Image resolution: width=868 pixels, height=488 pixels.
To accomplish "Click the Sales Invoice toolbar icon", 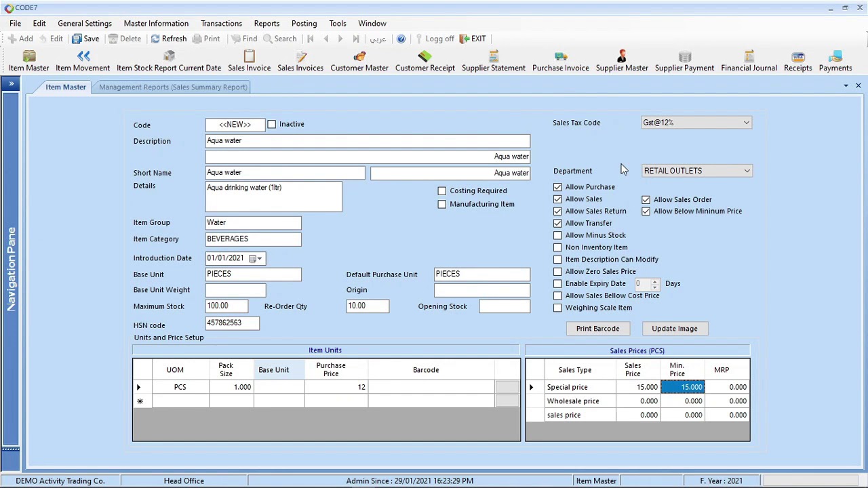I will click(249, 61).
